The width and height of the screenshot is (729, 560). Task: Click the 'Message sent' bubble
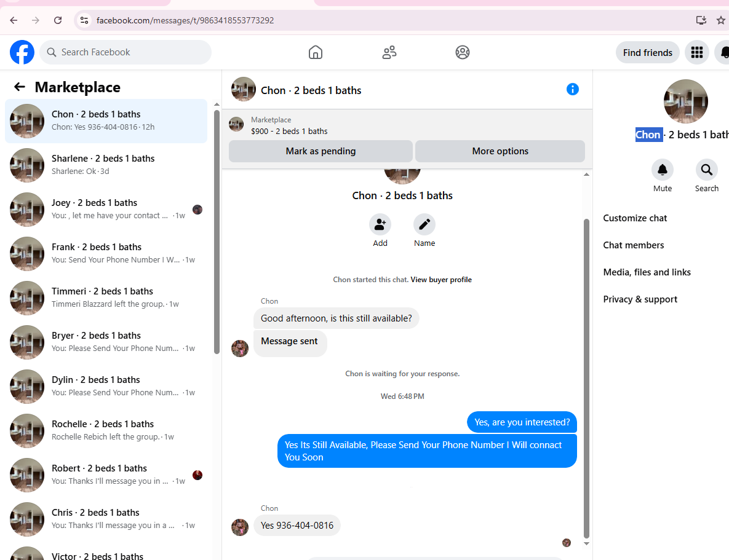tap(290, 344)
